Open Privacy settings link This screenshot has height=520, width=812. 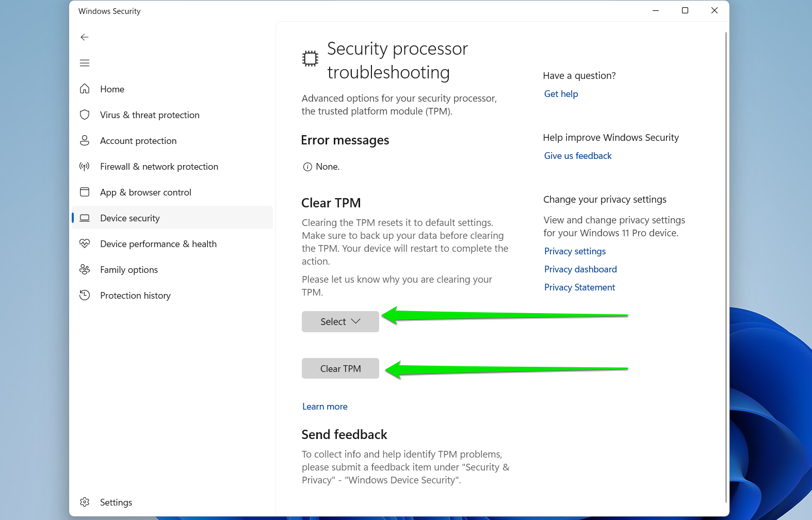[575, 251]
